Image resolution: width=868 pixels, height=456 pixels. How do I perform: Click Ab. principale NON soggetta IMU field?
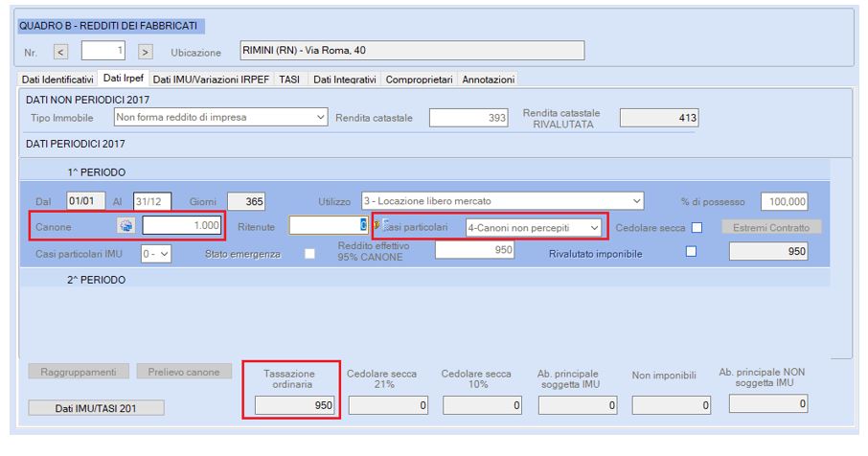pos(768,404)
